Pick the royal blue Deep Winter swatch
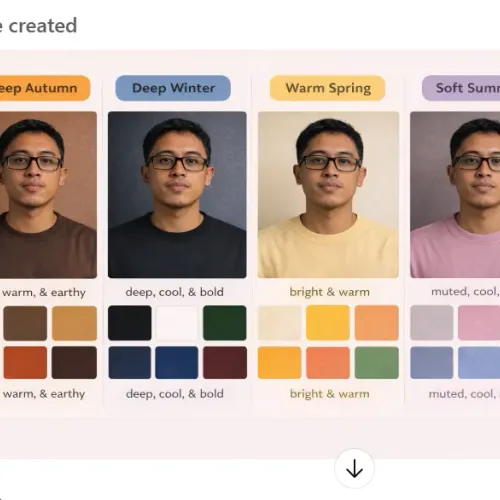 (x=177, y=363)
